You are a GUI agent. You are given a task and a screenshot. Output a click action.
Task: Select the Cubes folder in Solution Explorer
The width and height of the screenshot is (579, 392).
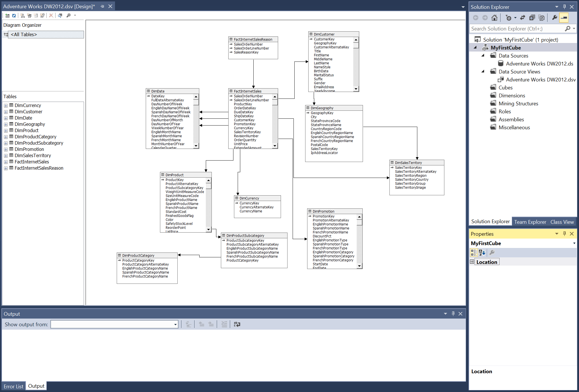tap(505, 88)
